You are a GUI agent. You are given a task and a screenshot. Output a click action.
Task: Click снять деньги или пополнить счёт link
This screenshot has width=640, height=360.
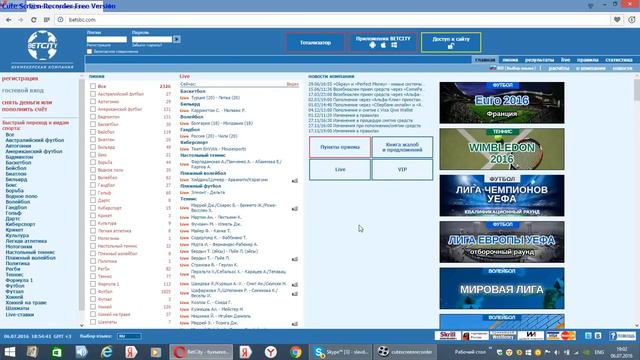(27, 106)
